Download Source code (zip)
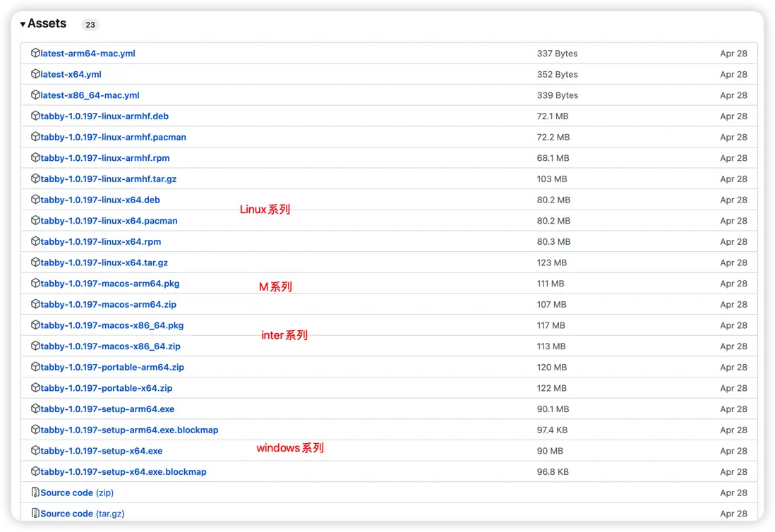This screenshot has height=532, width=775. point(77,492)
